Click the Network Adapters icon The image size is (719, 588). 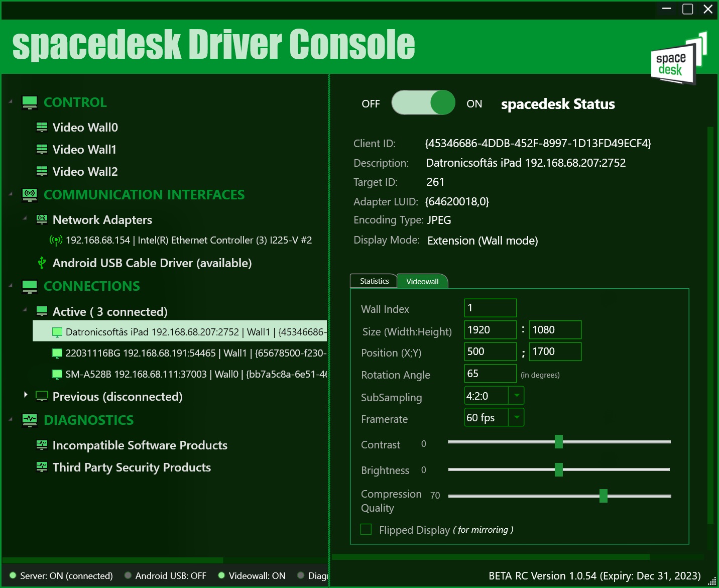point(42,219)
